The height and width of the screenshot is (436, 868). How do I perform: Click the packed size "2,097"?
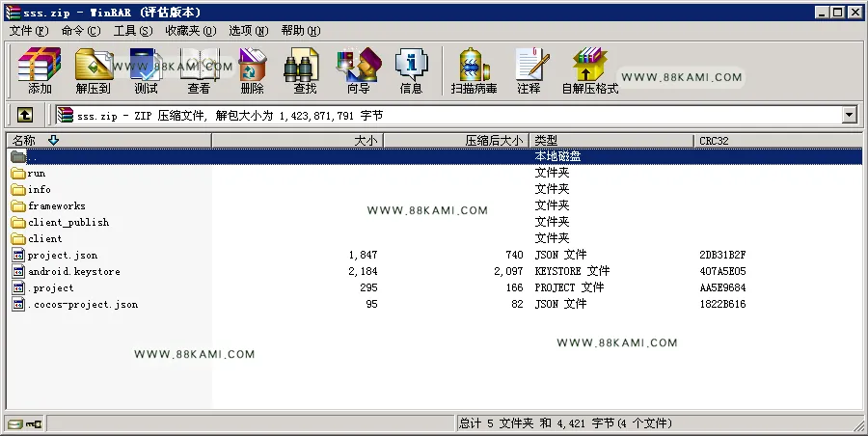click(x=508, y=271)
